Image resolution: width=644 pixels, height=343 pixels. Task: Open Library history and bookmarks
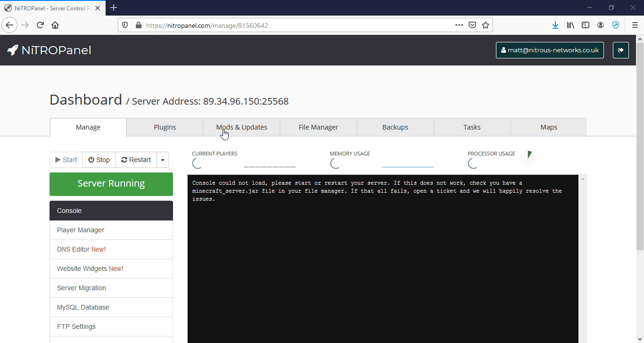coord(570,25)
